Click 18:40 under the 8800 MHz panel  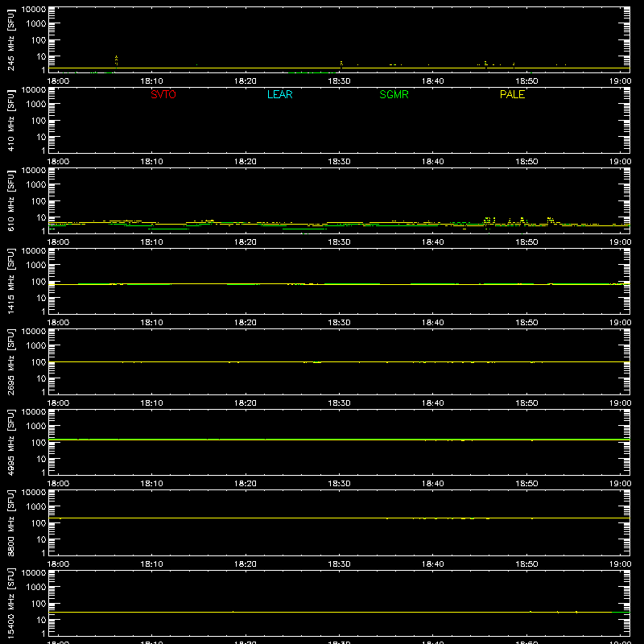pyautogui.click(x=433, y=564)
